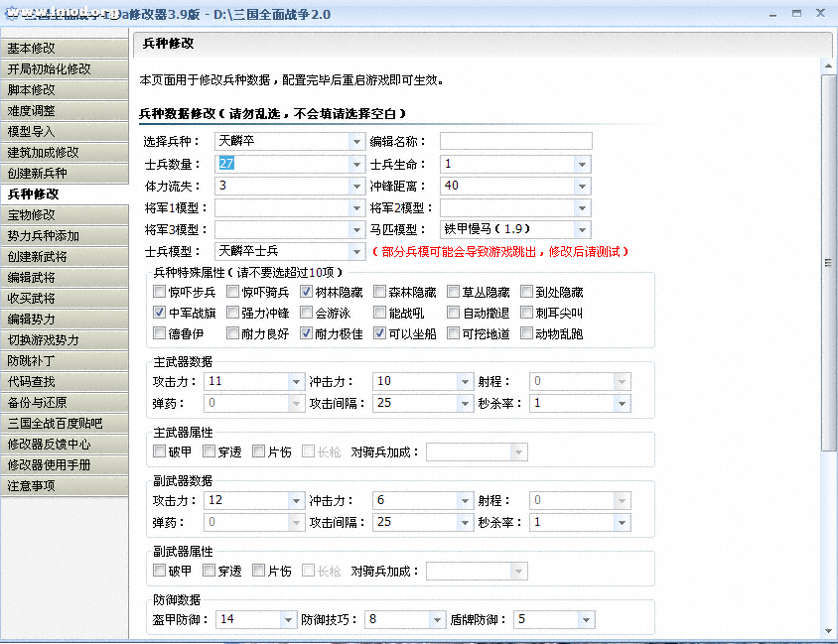Open the 马匹模型 dropdown list
The image size is (838, 644).
[x=582, y=230]
